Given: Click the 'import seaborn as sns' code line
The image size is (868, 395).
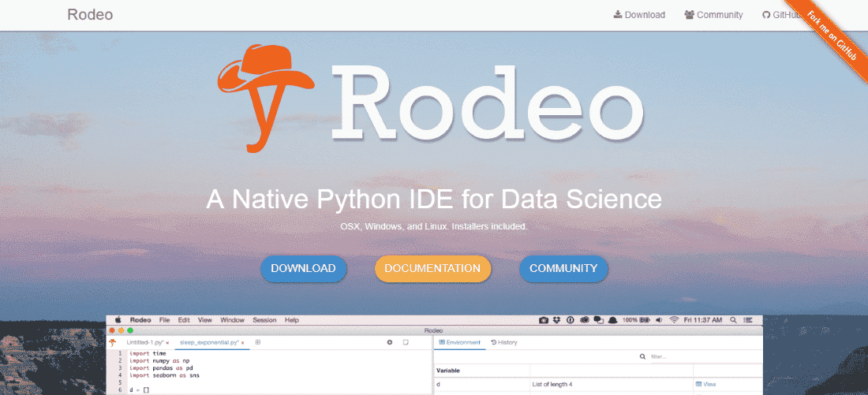Looking at the screenshot, I should [164, 375].
